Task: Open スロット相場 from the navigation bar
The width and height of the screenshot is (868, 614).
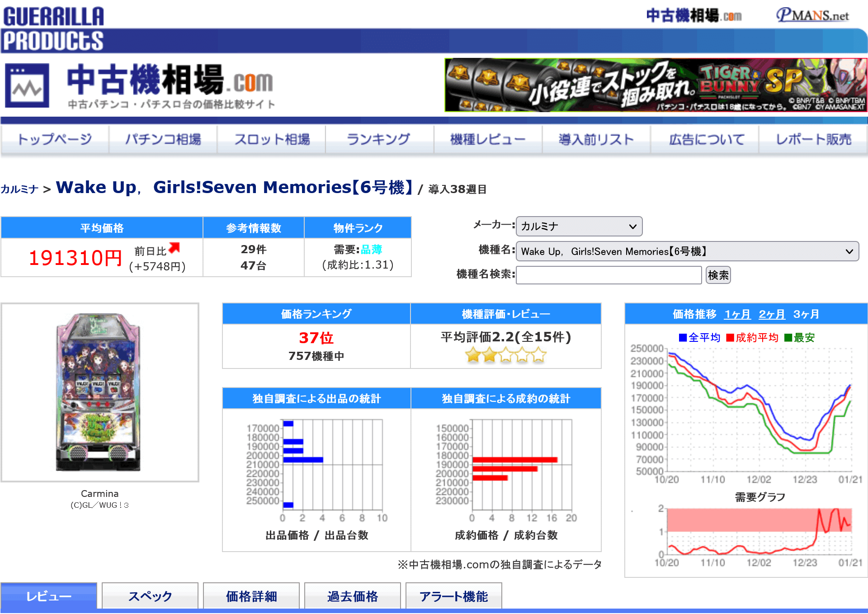Action: tap(272, 139)
